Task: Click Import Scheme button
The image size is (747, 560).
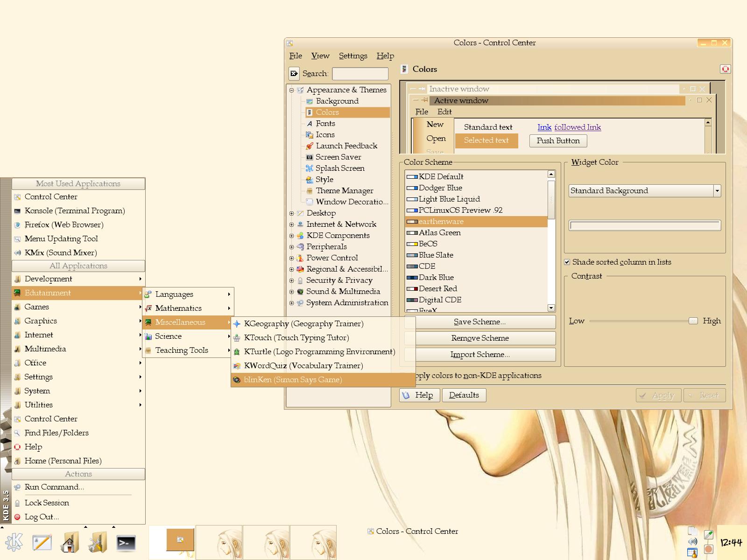Action: pos(480,354)
